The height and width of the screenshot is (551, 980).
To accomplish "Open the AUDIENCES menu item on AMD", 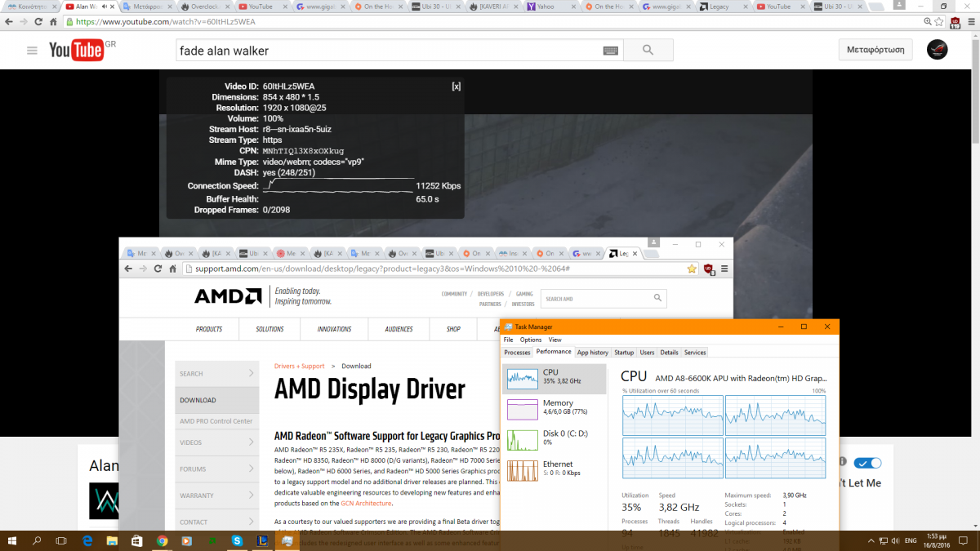I will tap(399, 329).
